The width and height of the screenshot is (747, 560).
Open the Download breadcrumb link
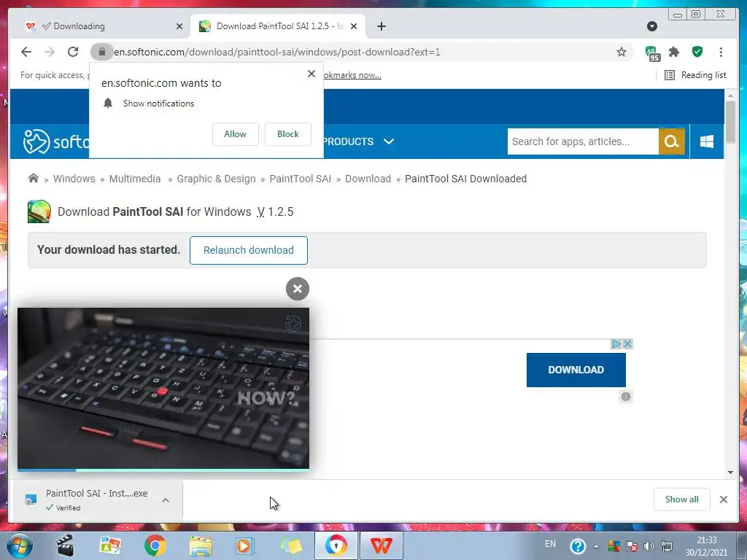point(368,179)
